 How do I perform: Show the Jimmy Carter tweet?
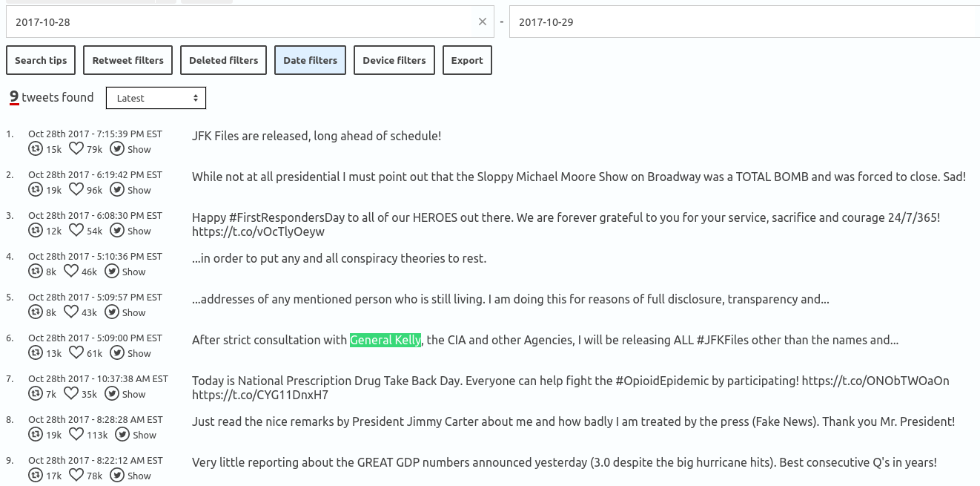pos(145,436)
